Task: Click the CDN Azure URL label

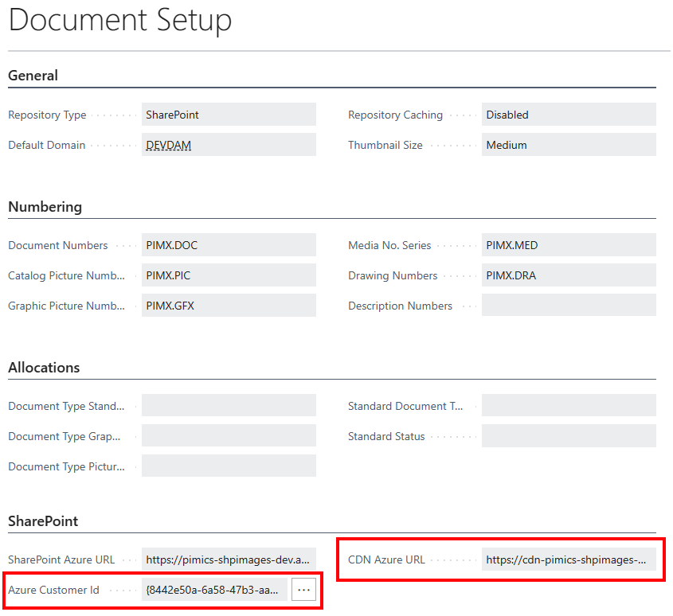Action: (386, 559)
